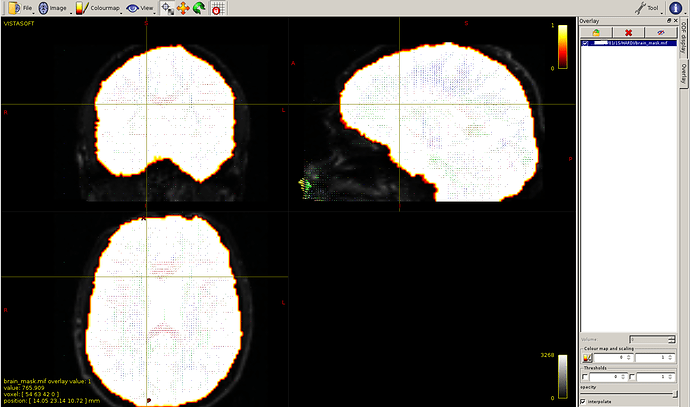690x407 pixels.
Task: Click the Image menu brain icon
Action: [x=43, y=8]
